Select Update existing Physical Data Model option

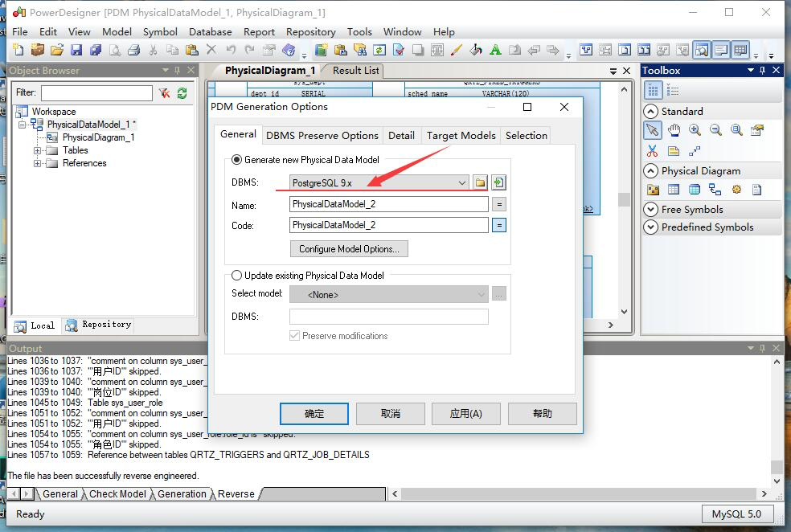tap(236, 276)
